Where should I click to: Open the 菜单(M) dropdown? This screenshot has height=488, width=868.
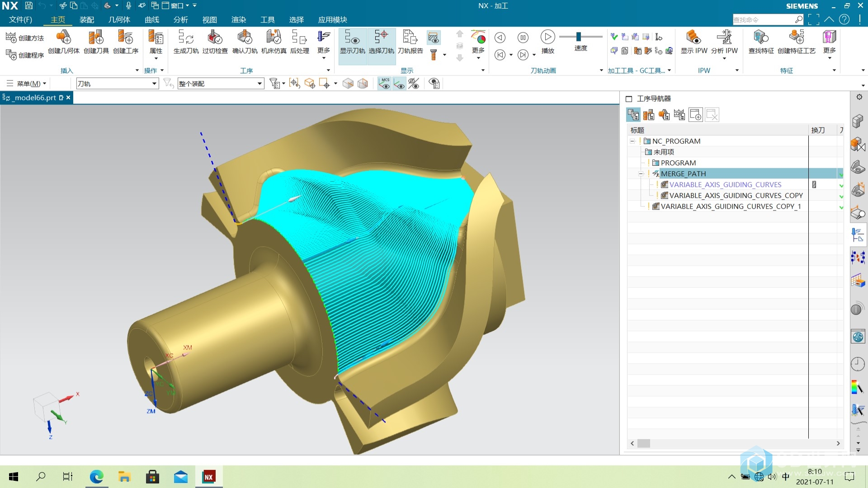27,84
